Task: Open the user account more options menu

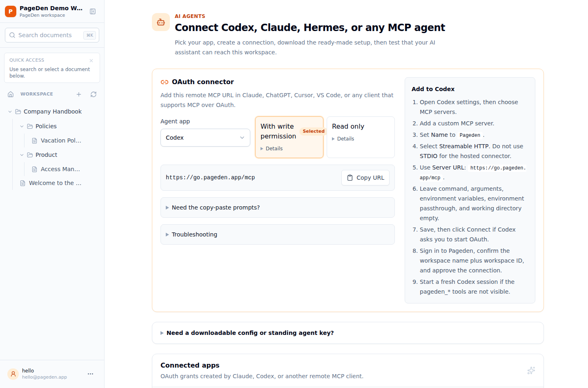Action: point(91,374)
